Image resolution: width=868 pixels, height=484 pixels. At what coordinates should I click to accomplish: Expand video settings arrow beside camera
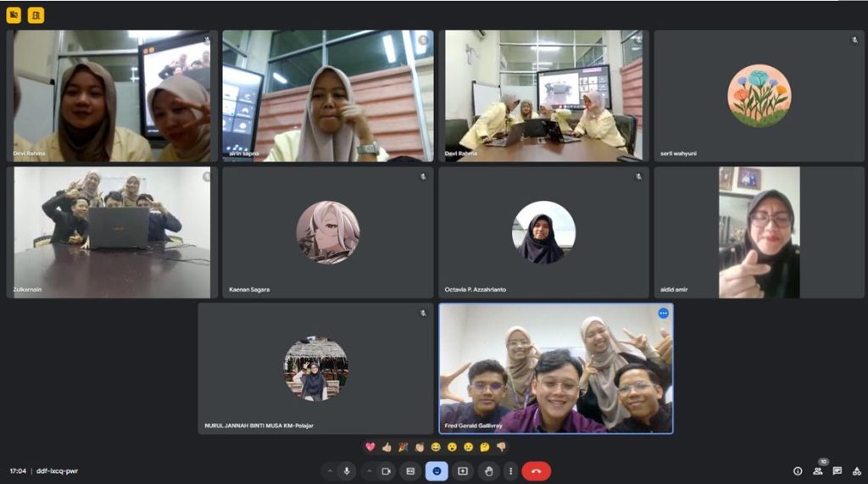click(369, 470)
